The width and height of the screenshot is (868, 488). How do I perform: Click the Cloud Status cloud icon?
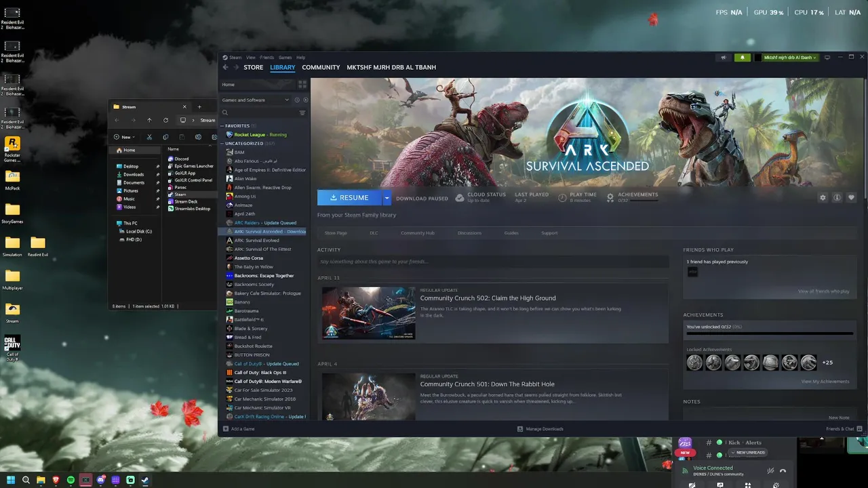[460, 197]
